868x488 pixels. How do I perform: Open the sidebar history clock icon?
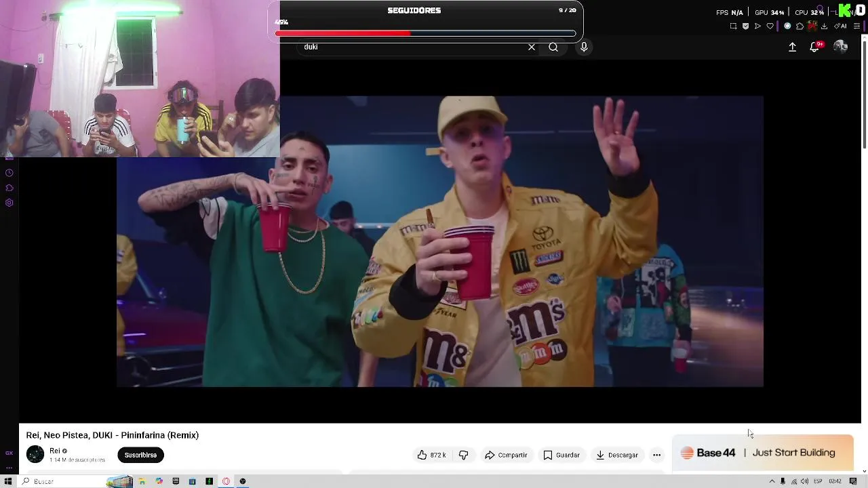pyautogui.click(x=9, y=173)
